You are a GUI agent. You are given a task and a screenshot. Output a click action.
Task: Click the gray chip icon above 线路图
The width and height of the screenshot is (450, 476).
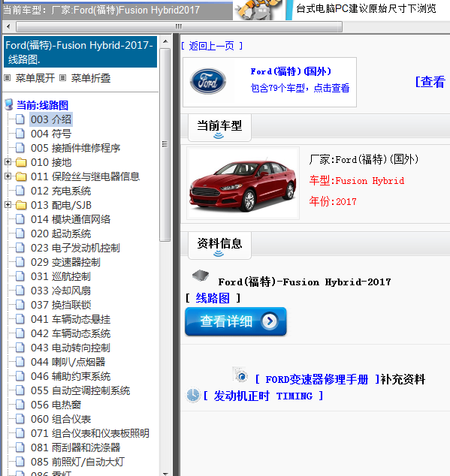pos(201,276)
